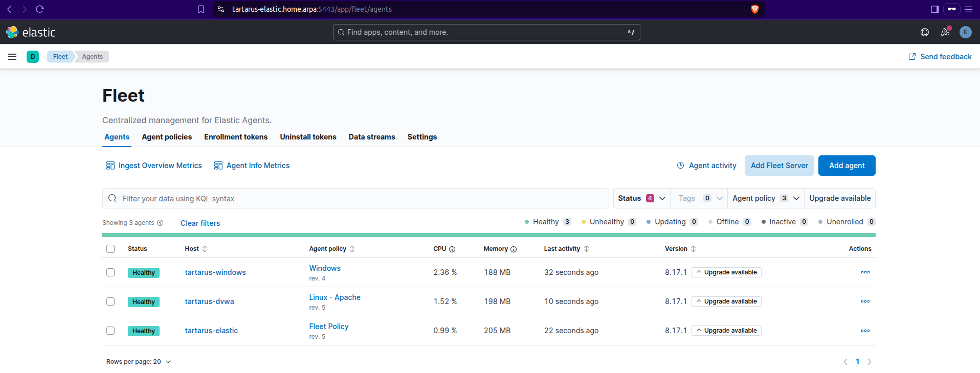This screenshot has width=980, height=373.
Task: Open the tartarus-elastic host link
Action: click(x=211, y=331)
